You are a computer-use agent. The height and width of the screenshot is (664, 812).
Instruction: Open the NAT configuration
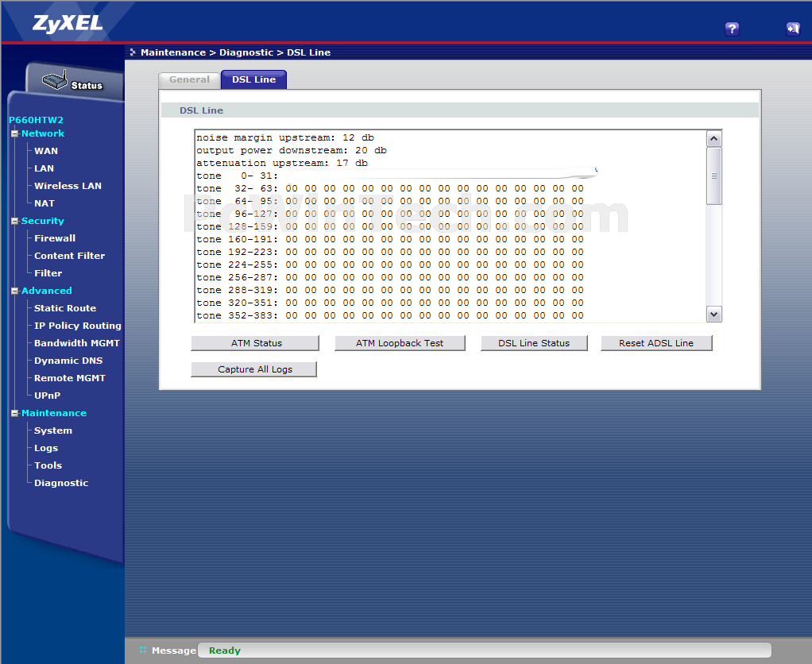44,203
